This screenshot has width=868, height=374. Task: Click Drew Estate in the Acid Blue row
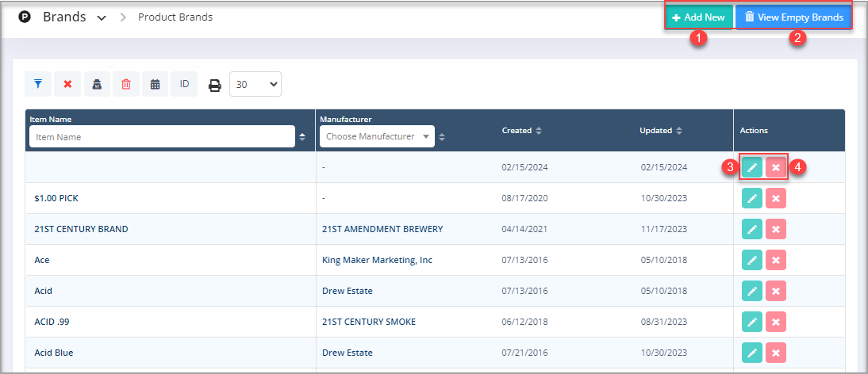(347, 353)
